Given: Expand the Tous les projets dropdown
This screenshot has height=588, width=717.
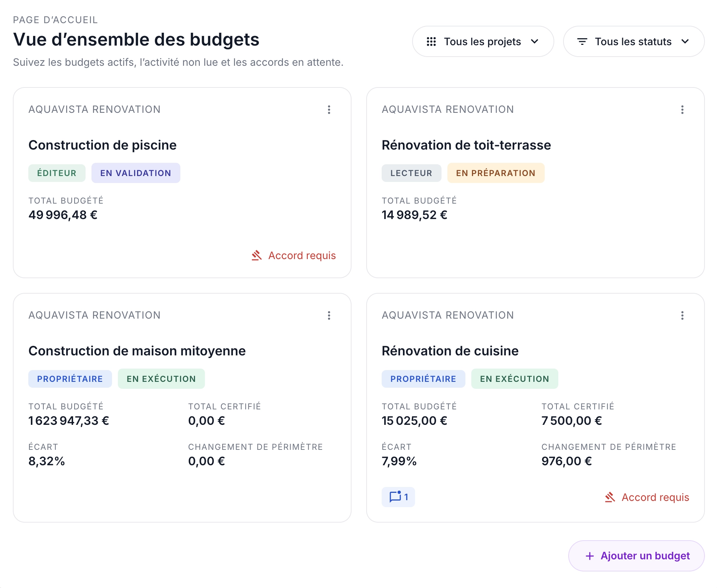Looking at the screenshot, I should [483, 42].
